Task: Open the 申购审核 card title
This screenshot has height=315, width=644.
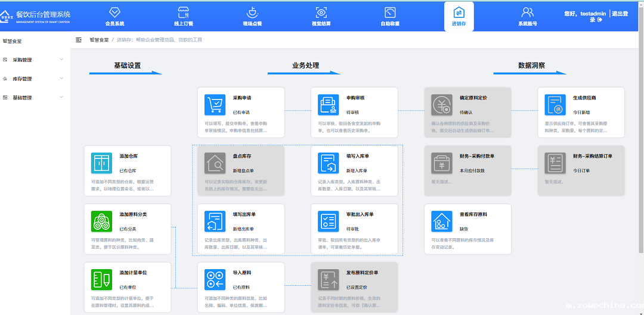Action: click(355, 98)
